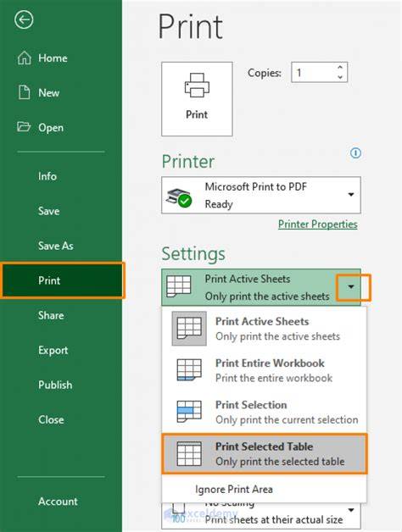Screen dimensions: 402x532
Task: Click the Open folder icon
Action: tap(24, 127)
